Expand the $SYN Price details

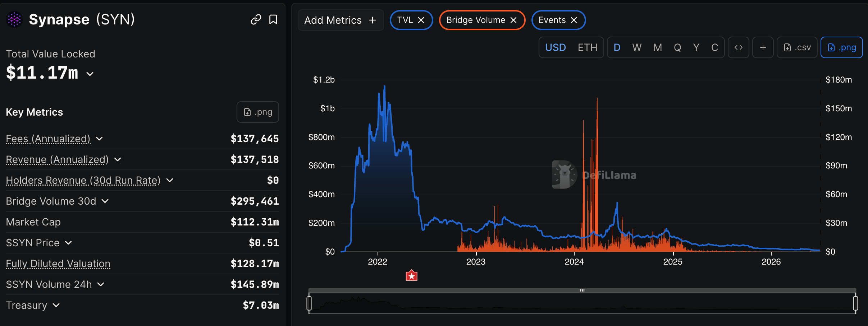[68, 243]
